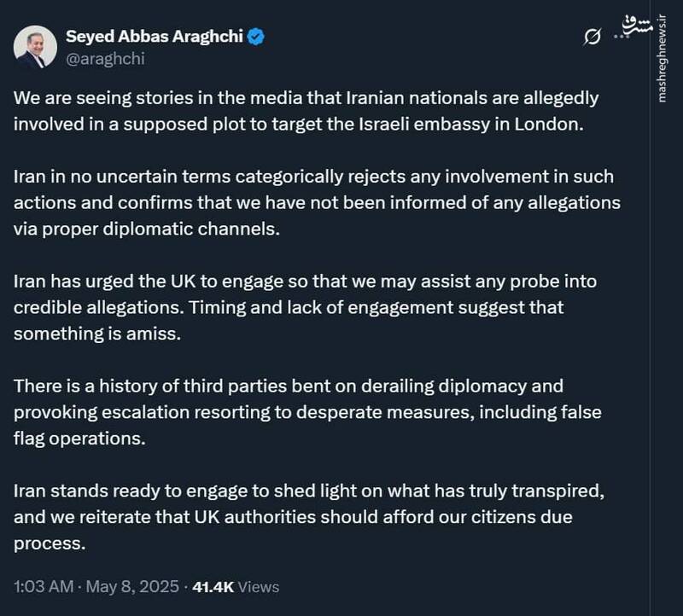
Task: Click the paragraph starting "There is a history"
Action: (x=307, y=413)
